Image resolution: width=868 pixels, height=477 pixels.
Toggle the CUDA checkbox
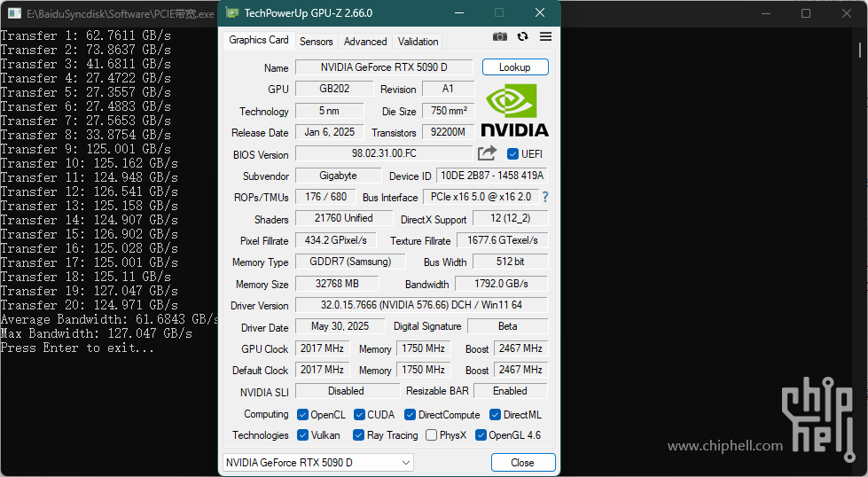359,414
